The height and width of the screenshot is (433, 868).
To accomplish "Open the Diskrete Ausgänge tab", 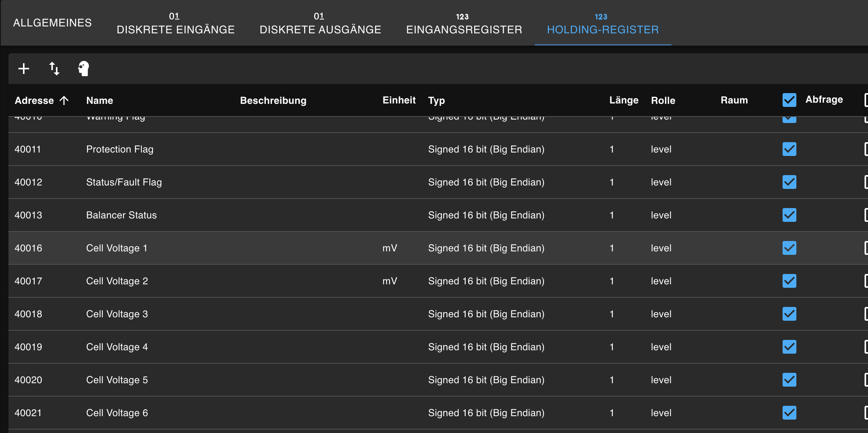I will pos(320,24).
